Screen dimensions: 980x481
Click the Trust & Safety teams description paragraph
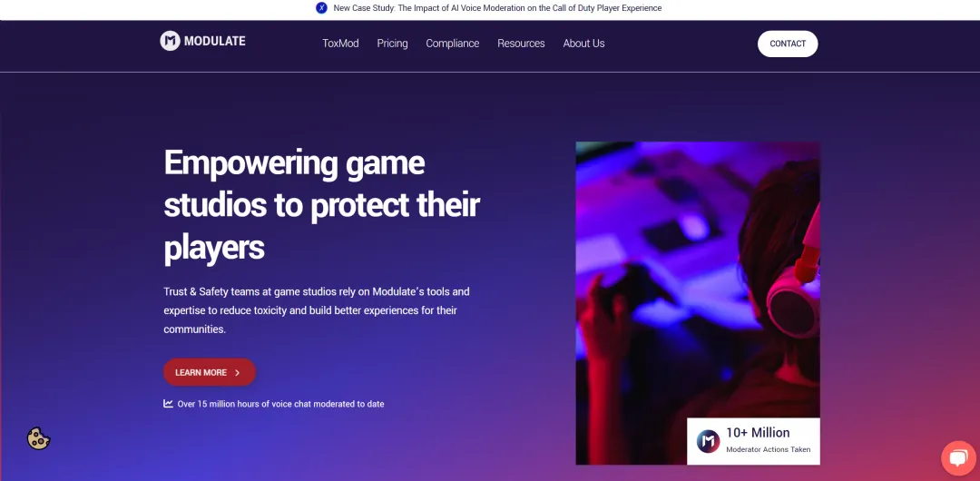point(317,310)
